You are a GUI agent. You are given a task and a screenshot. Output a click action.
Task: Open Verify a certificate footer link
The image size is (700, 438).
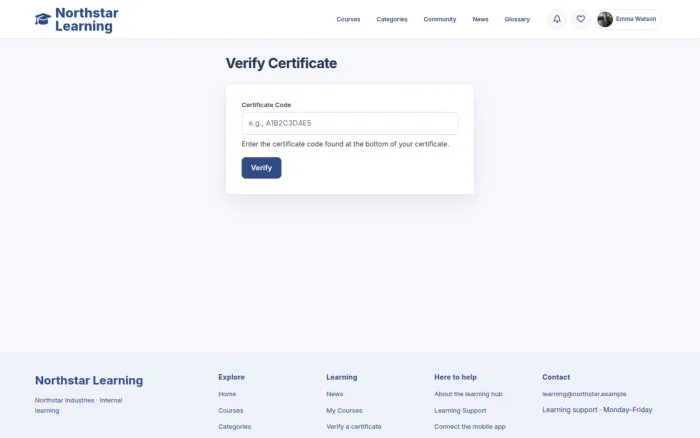[354, 427]
